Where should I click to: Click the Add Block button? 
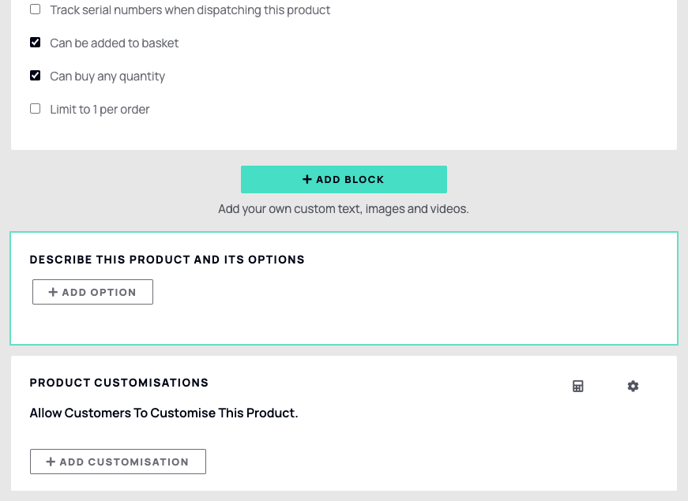[344, 179]
